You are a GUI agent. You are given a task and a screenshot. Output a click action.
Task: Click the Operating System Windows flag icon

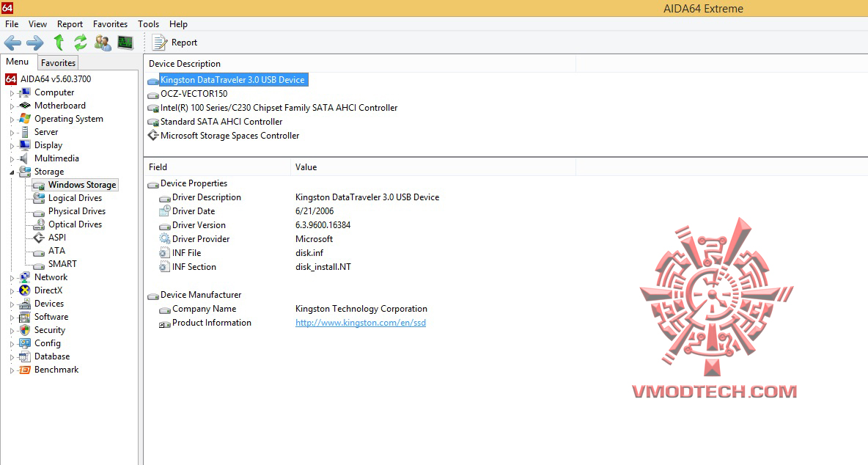point(25,119)
